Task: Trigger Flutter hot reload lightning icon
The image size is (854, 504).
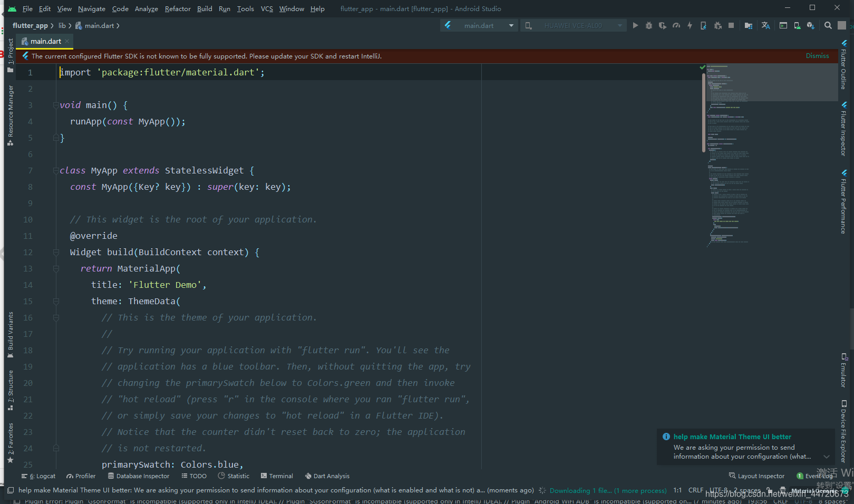Action: 690,25
